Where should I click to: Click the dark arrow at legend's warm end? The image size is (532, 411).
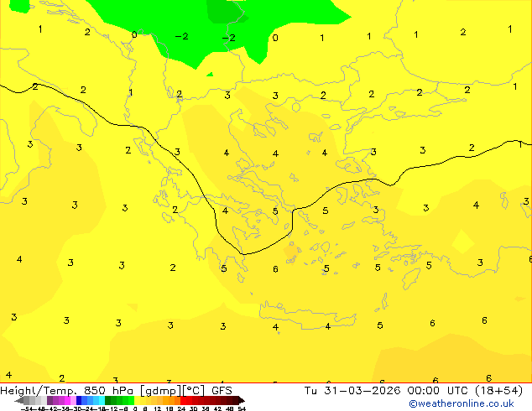coord(242,400)
